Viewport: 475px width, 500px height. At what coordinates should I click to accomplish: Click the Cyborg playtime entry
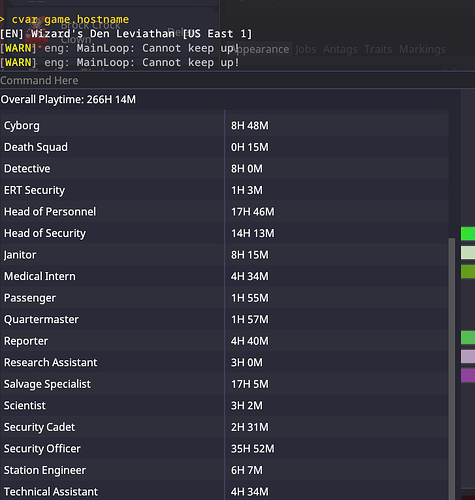pos(224,126)
